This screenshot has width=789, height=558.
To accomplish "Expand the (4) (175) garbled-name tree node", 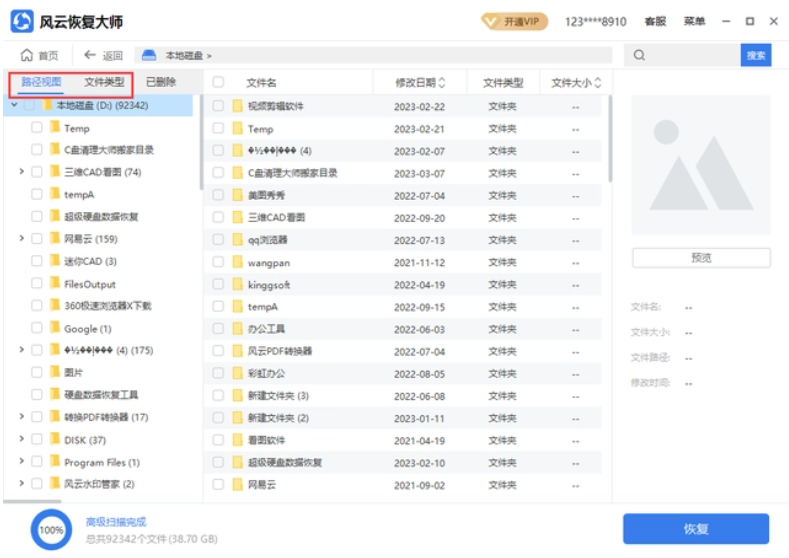I will [21, 349].
